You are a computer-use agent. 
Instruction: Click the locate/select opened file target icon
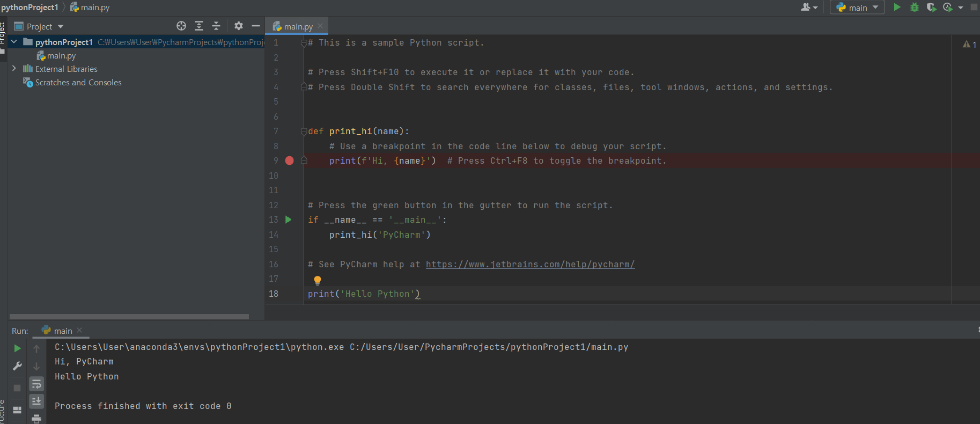(181, 26)
